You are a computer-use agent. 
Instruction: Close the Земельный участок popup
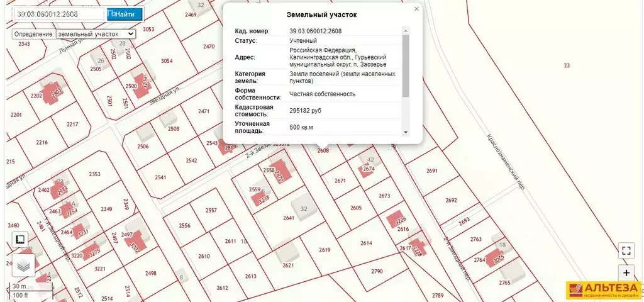[416, 9]
